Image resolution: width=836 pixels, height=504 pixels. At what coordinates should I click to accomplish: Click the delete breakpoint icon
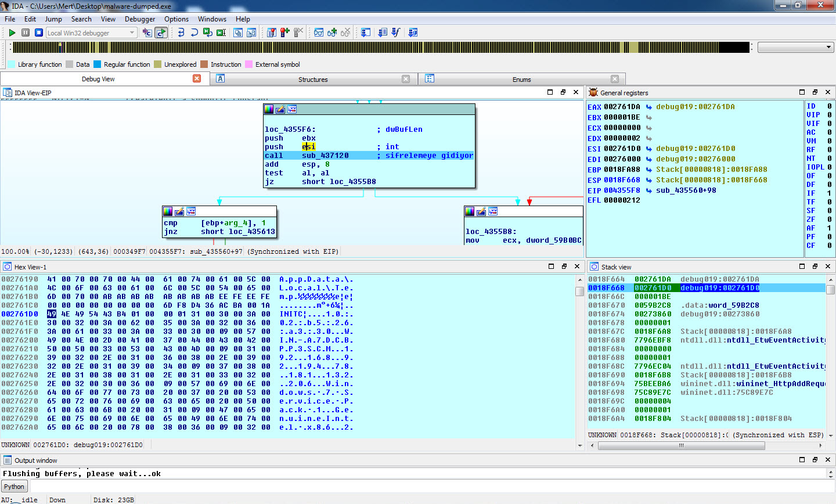[298, 33]
